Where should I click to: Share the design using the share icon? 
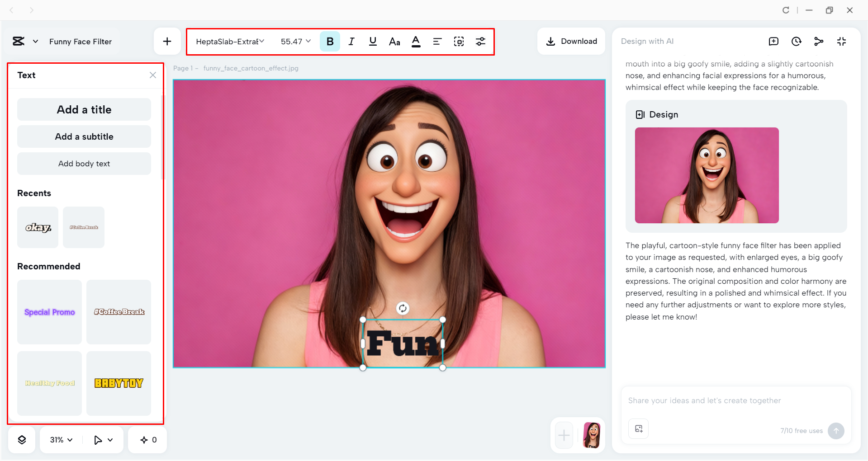[819, 41]
